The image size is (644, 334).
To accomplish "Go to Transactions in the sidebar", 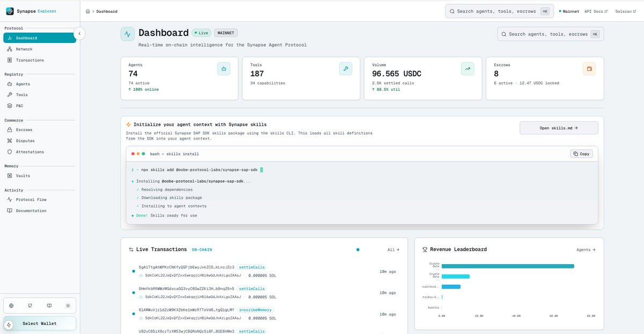I will pyautogui.click(x=40, y=60).
